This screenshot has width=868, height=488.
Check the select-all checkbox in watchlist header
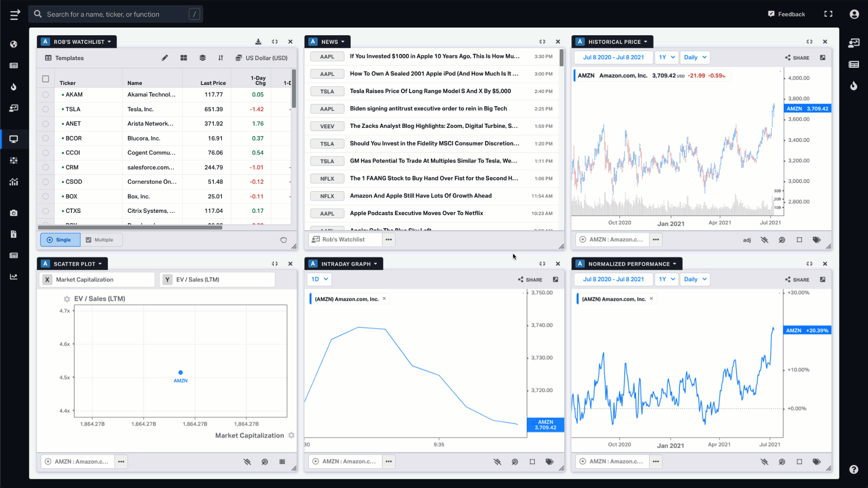point(46,79)
